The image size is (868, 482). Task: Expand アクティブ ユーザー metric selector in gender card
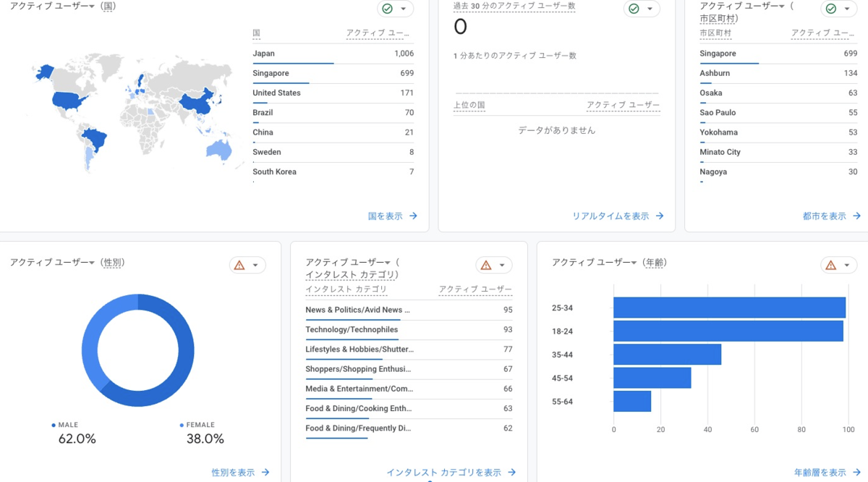(x=52, y=263)
